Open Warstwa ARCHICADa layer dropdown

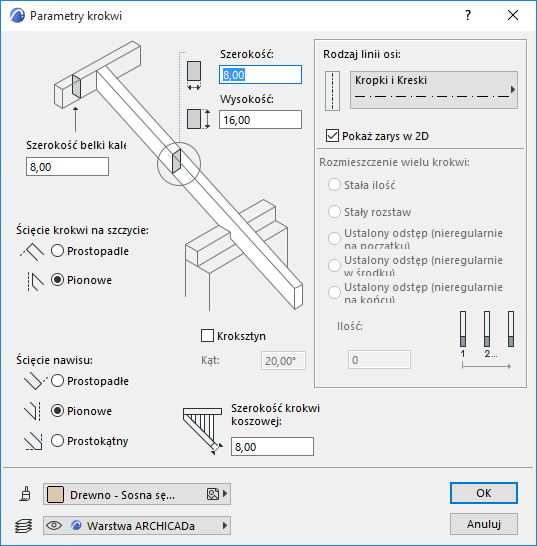137,525
